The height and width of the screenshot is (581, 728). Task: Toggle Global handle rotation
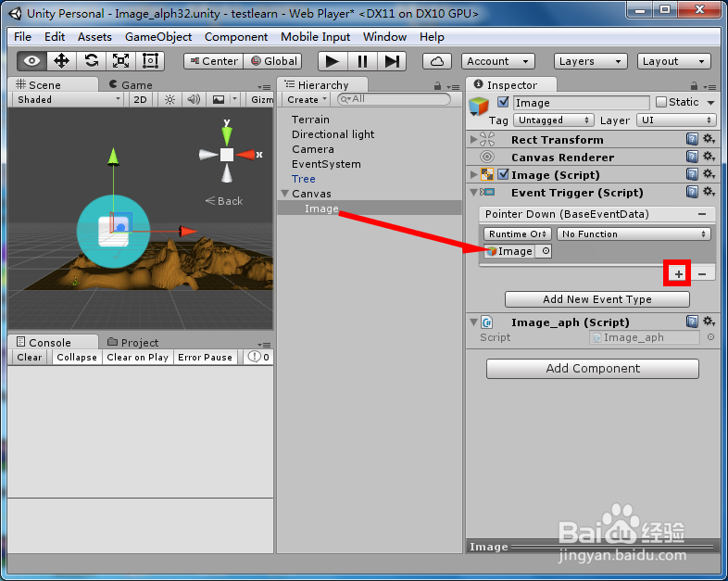coord(272,61)
